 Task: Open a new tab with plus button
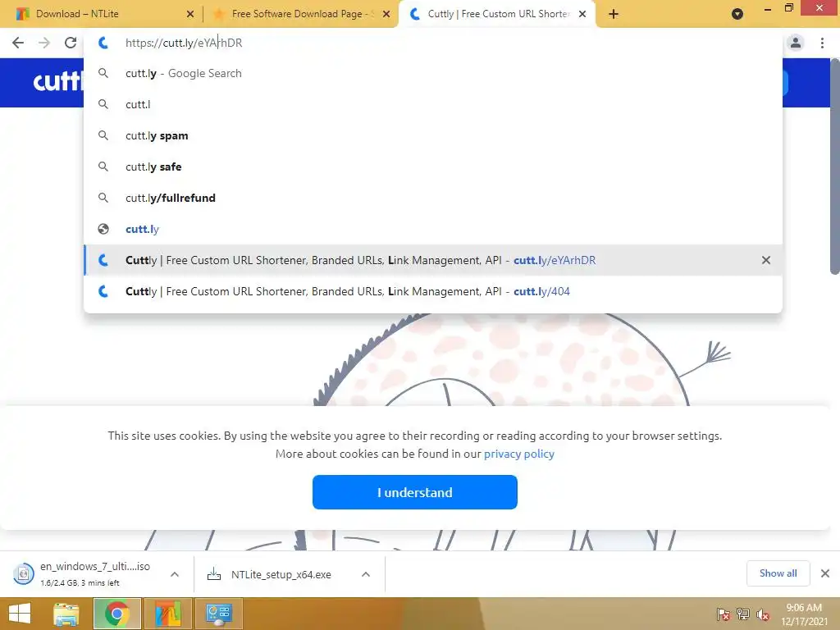point(614,14)
